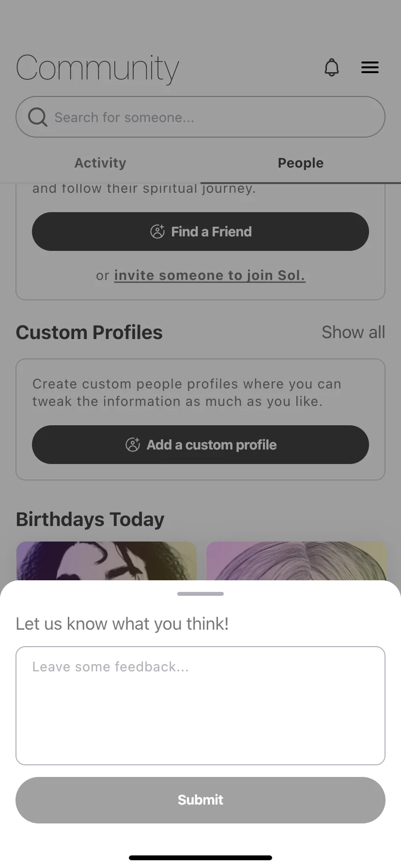This screenshot has height=868, width=401.
Task: Switch to the People tab
Action: point(301,163)
